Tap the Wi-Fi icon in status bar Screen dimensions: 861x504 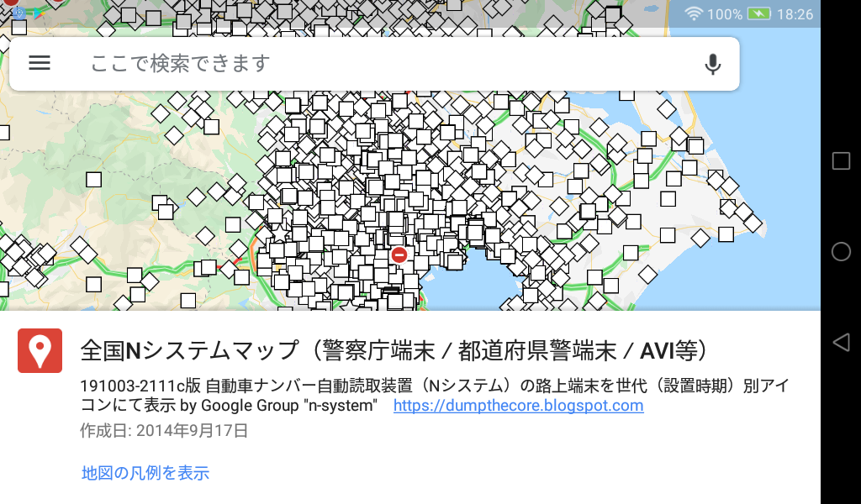click(x=694, y=13)
